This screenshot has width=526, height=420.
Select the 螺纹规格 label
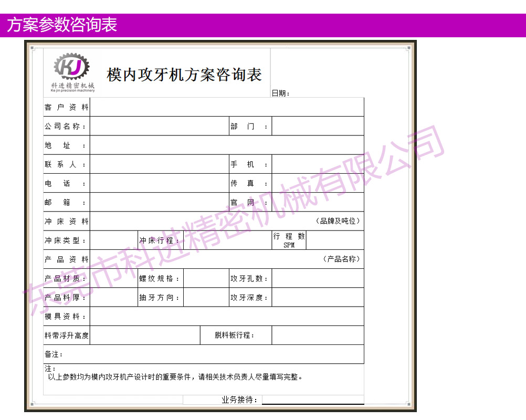pos(160,278)
